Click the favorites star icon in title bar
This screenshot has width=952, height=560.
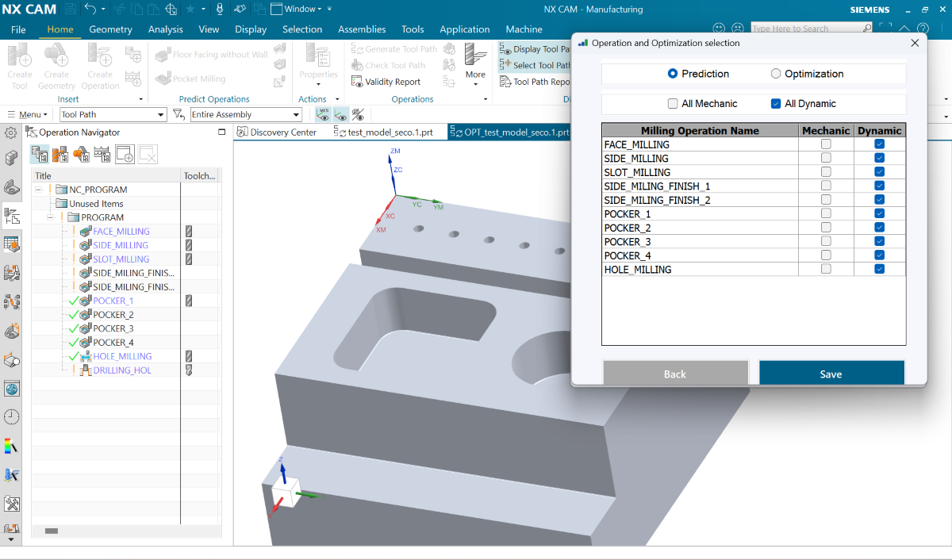pyautogui.click(x=190, y=10)
